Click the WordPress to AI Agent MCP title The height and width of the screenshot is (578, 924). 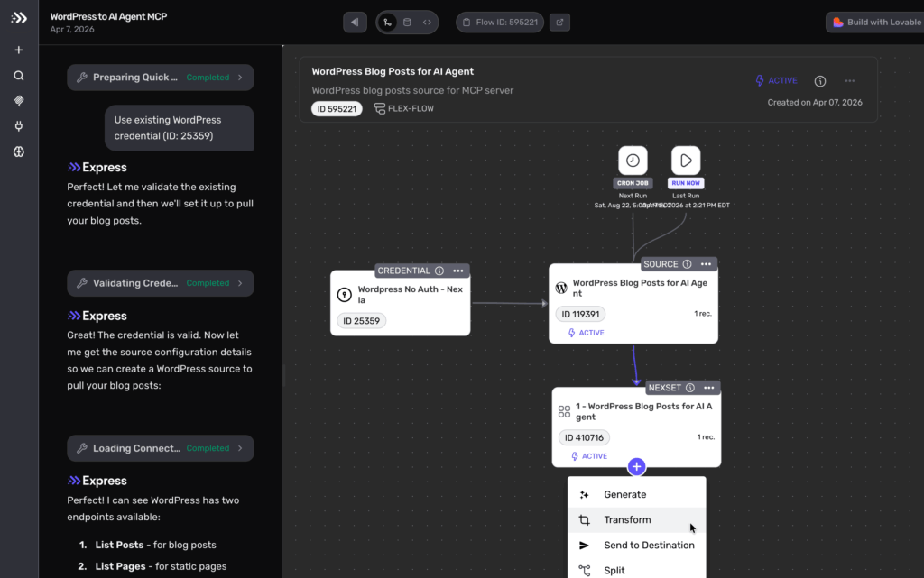click(108, 16)
